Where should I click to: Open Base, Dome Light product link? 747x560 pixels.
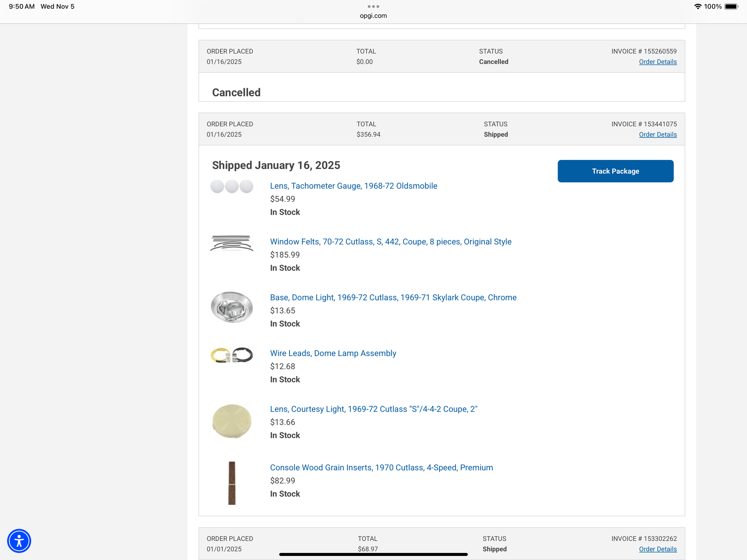[x=393, y=297]
